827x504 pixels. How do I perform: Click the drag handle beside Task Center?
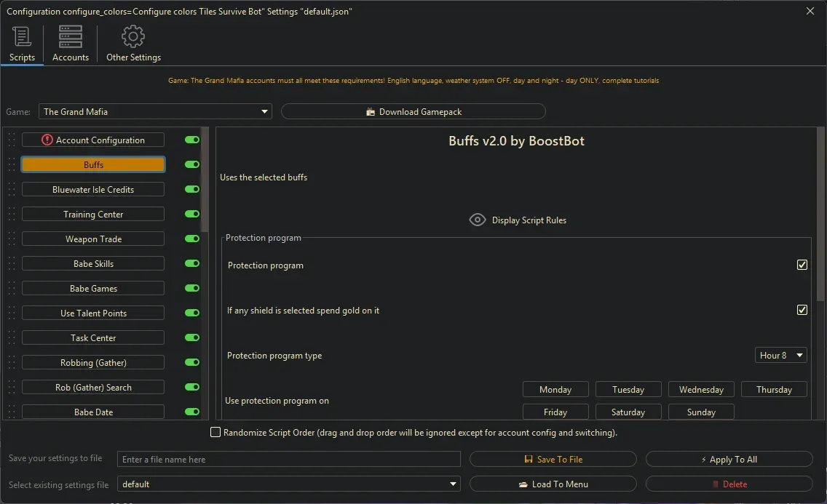12,338
